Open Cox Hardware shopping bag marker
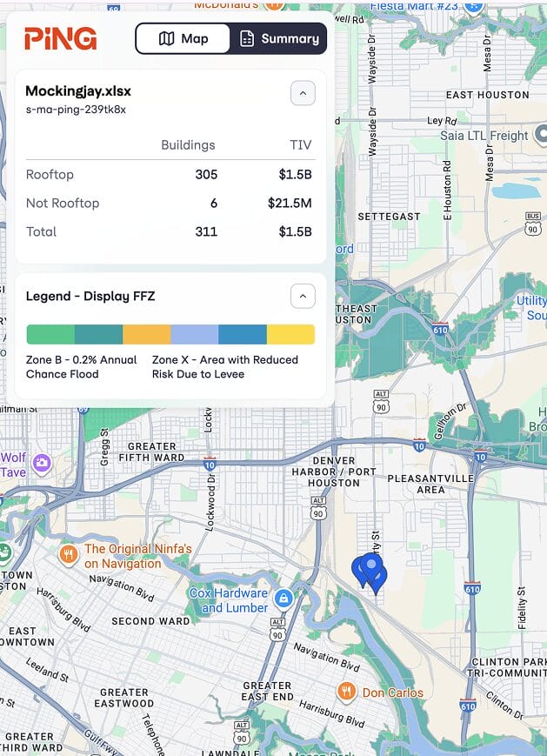Viewport: 547px width, 756px height. (x=283, y=599)
